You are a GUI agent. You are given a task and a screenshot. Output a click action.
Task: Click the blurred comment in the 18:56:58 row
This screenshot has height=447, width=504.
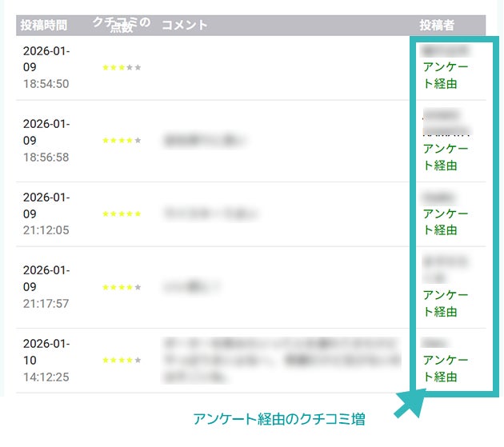point(204,142)
